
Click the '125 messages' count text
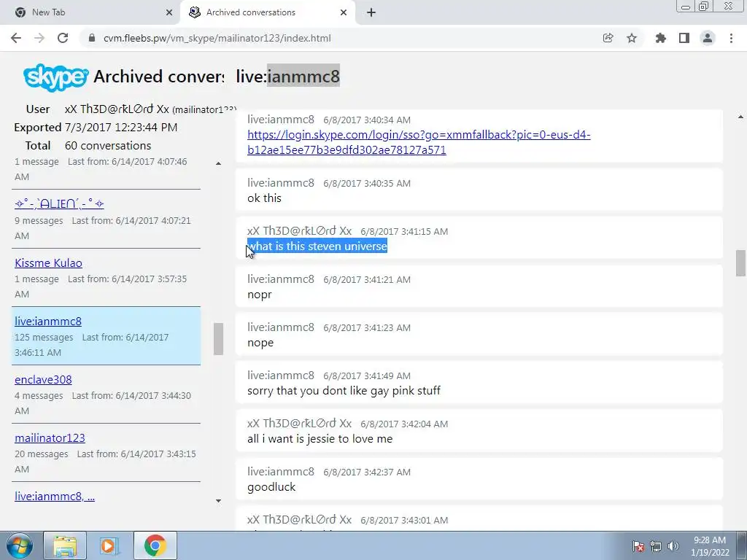(44, 337)
